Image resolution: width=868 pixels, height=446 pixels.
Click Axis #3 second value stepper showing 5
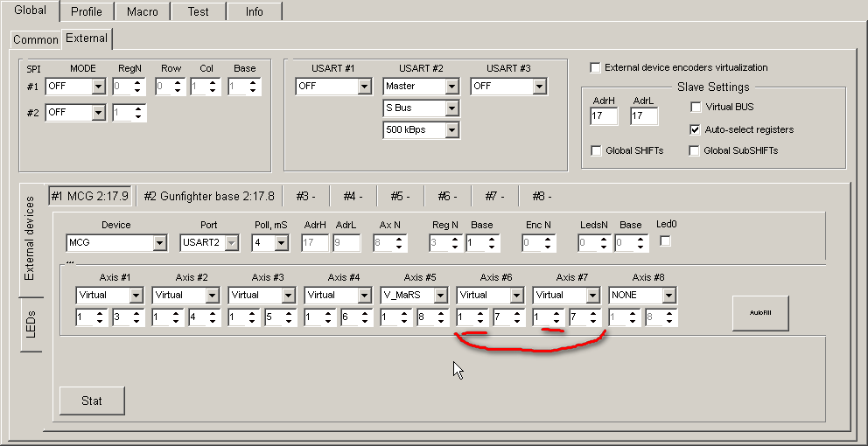281,317
